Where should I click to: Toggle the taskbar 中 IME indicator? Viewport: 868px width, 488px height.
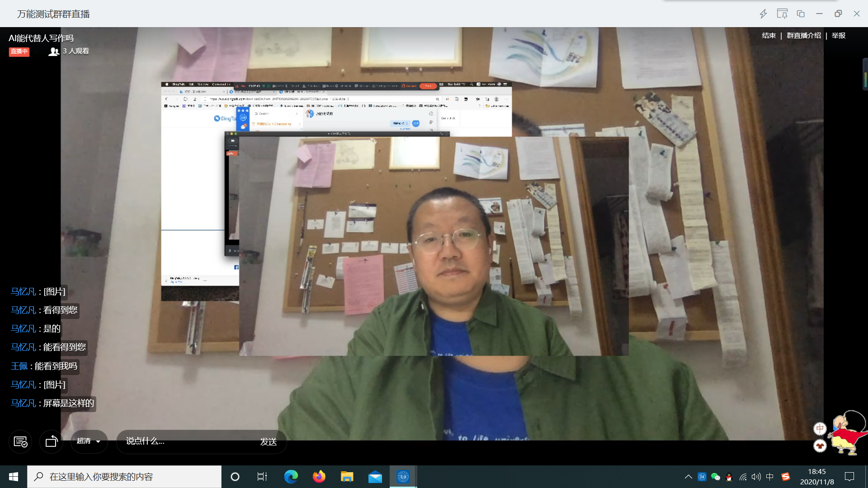[x=770, y=477]
